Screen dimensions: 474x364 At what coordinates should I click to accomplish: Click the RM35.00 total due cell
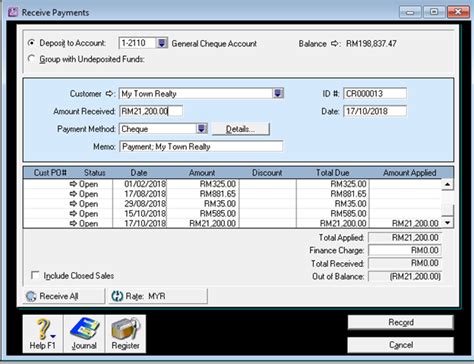[x=350, y=203]
